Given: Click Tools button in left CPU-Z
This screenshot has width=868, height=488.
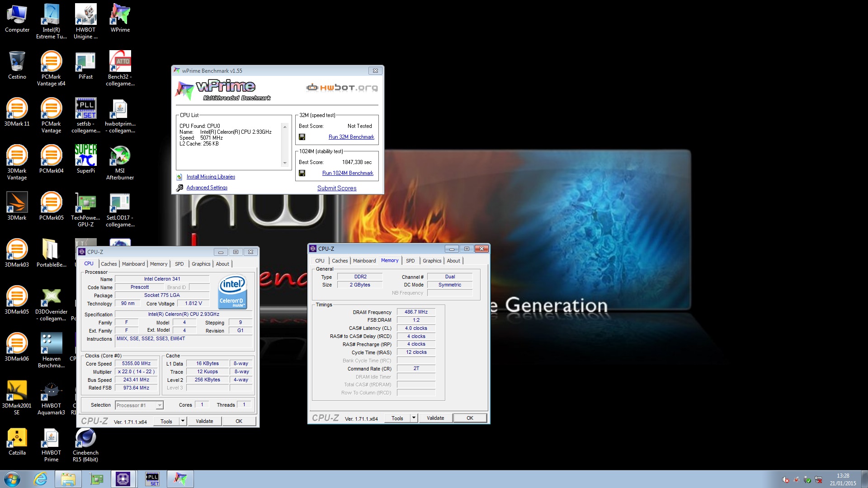Looking at the screenshot, I should point(166,421).
